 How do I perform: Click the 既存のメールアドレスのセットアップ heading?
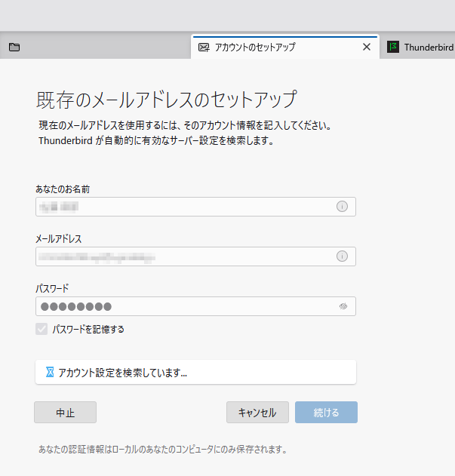pyautogui.click(x=166, y=100)
